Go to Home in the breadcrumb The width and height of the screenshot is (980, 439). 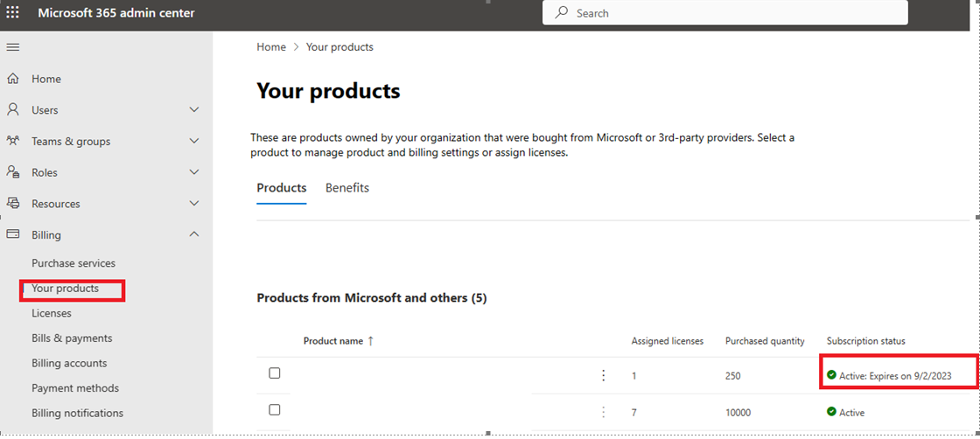click(271, 47)
